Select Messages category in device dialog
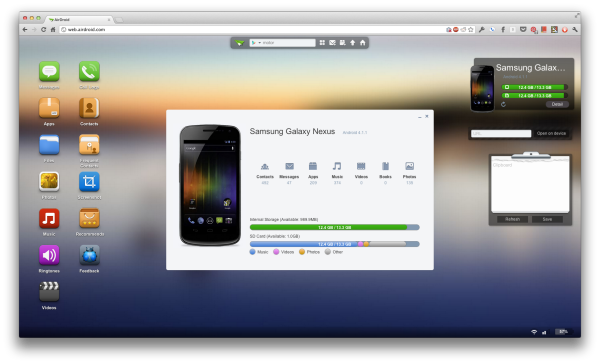The image size is (600, 364). [x=289, y=173]
